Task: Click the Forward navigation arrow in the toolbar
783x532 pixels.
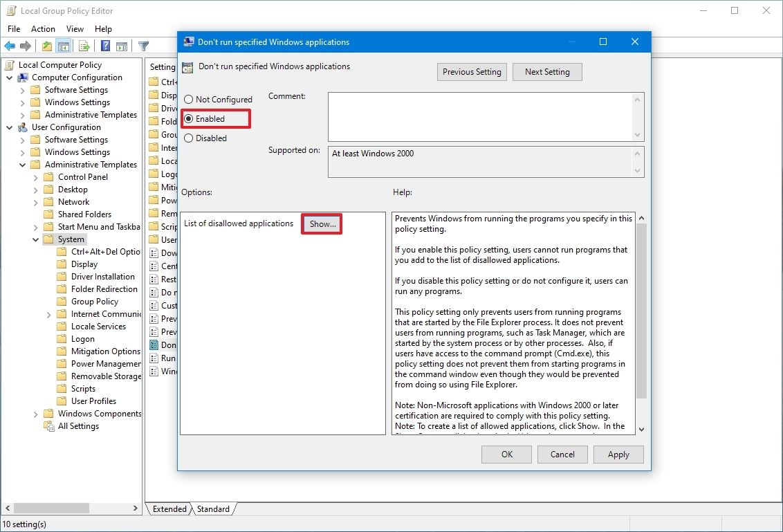Action: pos(25,46)
